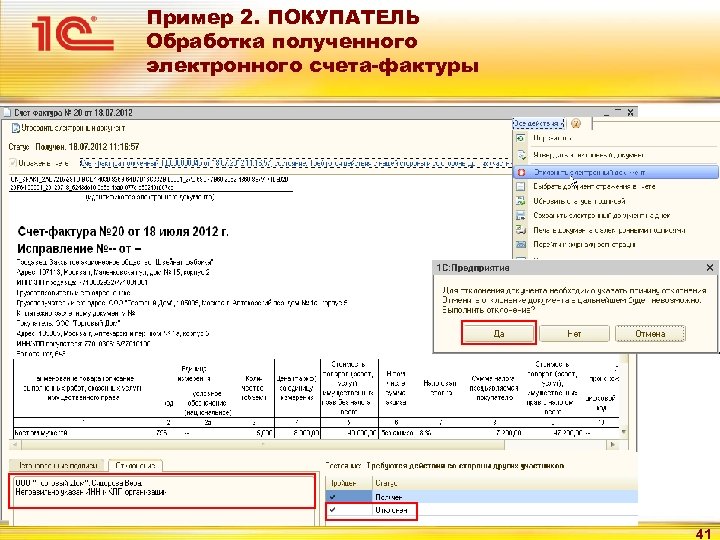Screen dimensions: 720x540
Task: Click the print document with signatures icon
Action: point(521,230)
